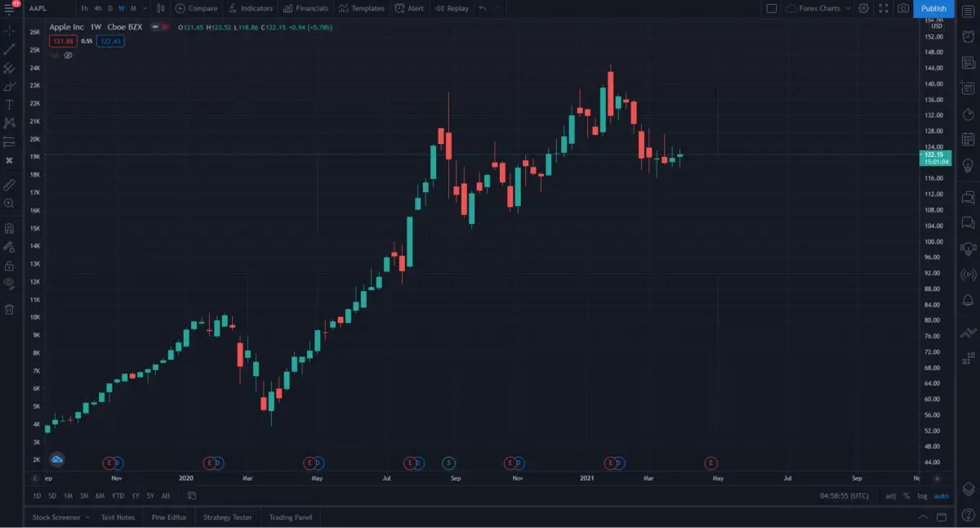Remove drawings with the trash icon
Screen dimensions: 980x528
9,309
